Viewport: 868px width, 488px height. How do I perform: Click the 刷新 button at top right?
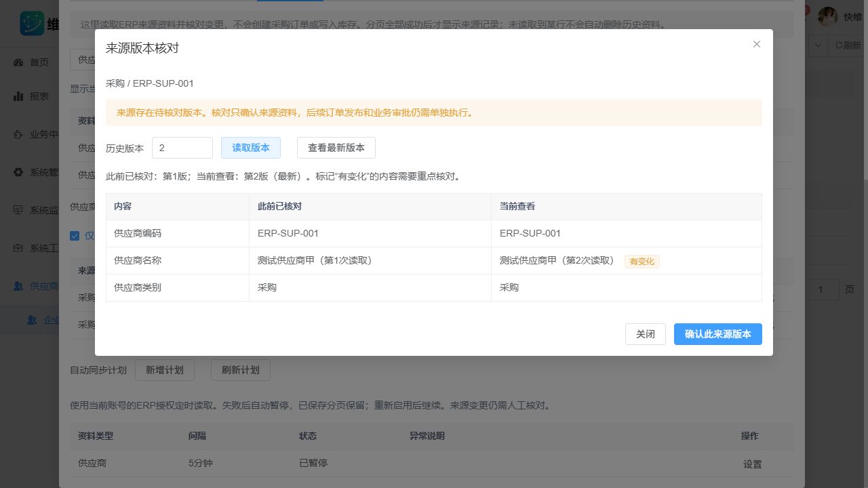(x=848, y=45)
